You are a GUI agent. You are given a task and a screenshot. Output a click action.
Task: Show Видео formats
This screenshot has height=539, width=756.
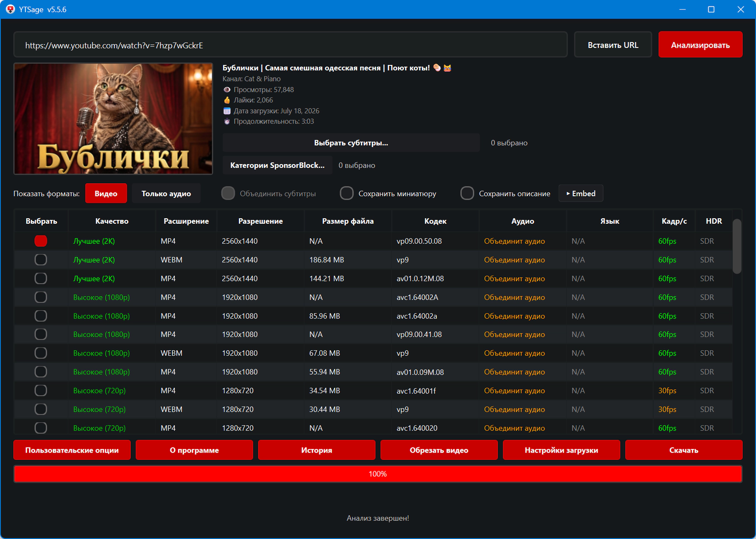(106, 193)
